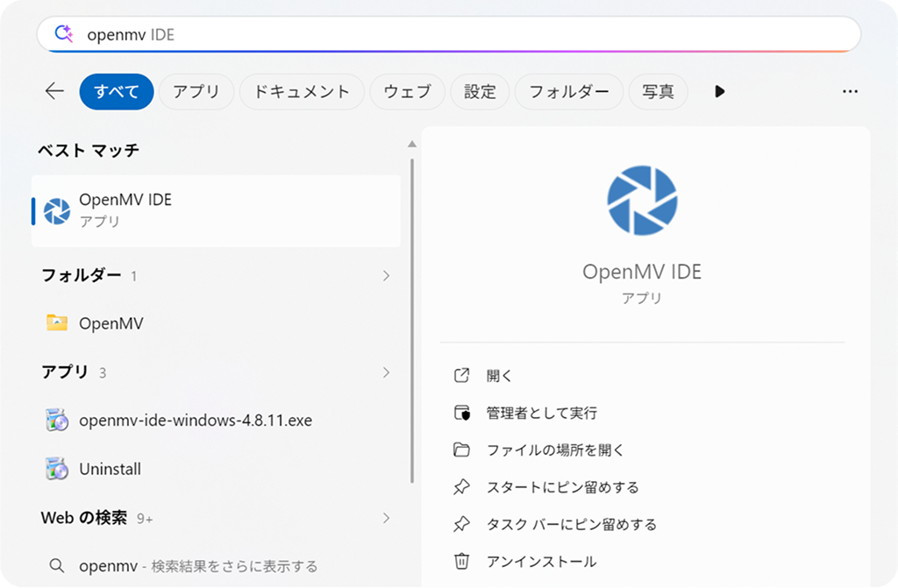
Task: Switch to the 写真 filter tab
Action: [658, 92]
